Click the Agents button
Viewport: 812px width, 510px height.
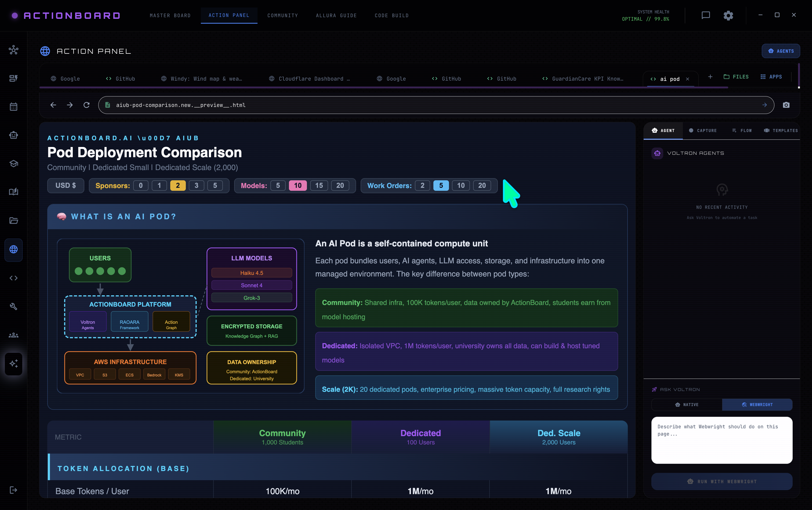(781, 51)
